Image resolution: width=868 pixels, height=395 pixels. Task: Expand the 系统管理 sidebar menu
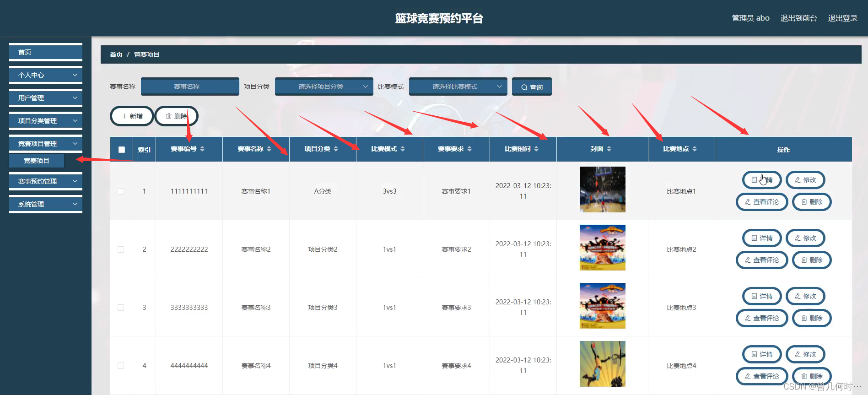pos(46,204)
